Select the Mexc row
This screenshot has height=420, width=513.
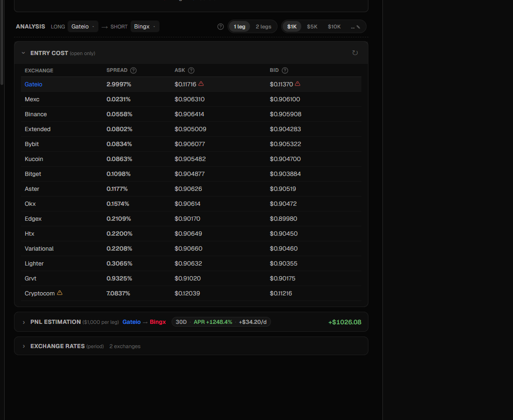click(x=191, y=99)
